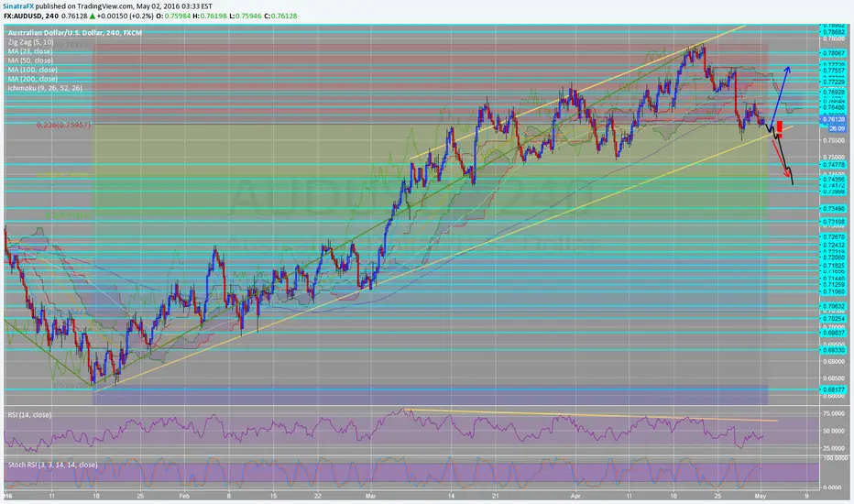
Task: Click the 0.71060 price level label
Action: (x=833, y=291)
